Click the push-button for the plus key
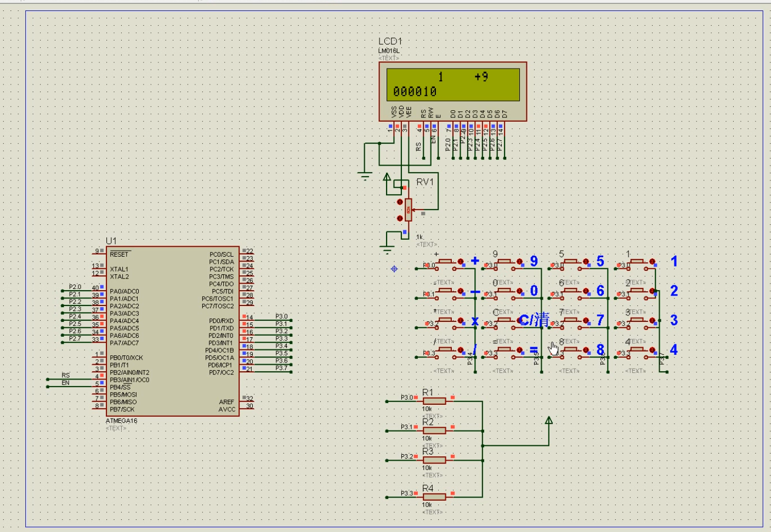 [444, 262]
